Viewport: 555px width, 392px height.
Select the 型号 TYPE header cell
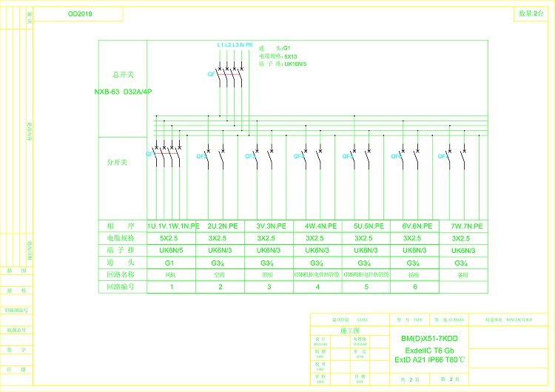click(x=409, y=320)
